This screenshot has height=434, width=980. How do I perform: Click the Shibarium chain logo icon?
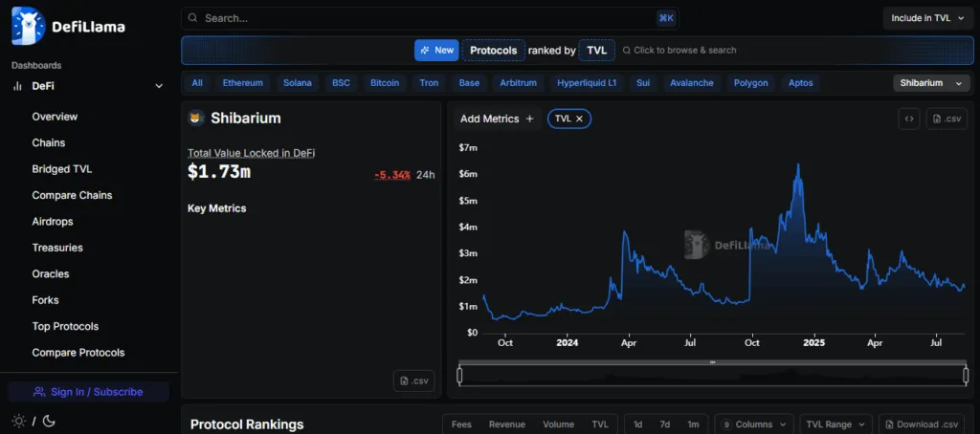tap(196, 118)
